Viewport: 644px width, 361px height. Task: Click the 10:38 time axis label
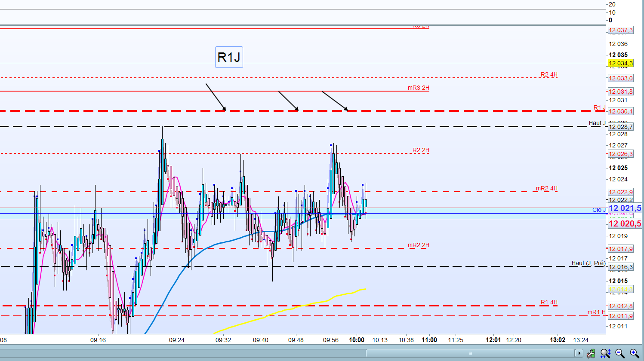tap(406, 340)
